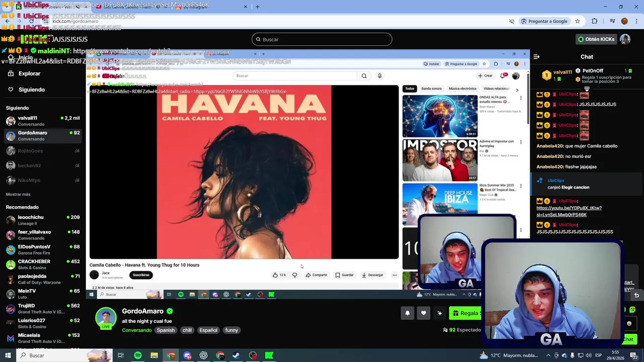Viewport: 644px width, 362px height.
Task: Click the streamed YouTube page scrollbar
Action: [x=528, y=98]
